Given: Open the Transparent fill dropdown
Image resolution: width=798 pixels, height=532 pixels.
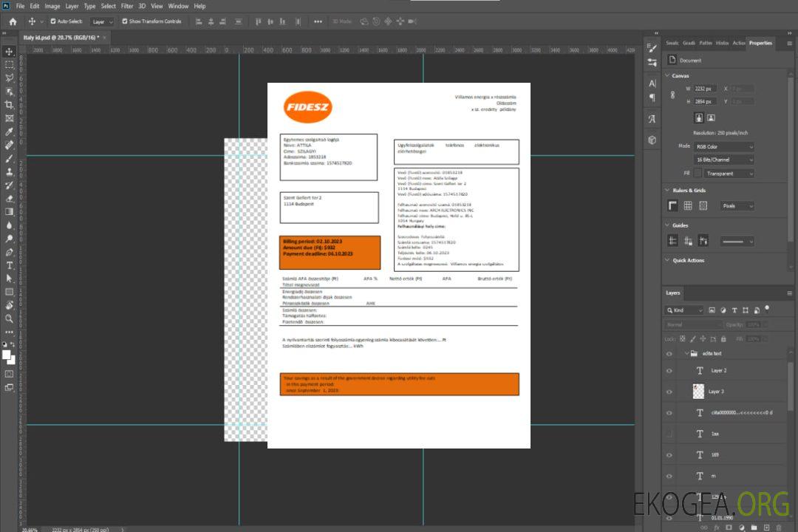Looking at the screenshot, I should click(729, 174).
